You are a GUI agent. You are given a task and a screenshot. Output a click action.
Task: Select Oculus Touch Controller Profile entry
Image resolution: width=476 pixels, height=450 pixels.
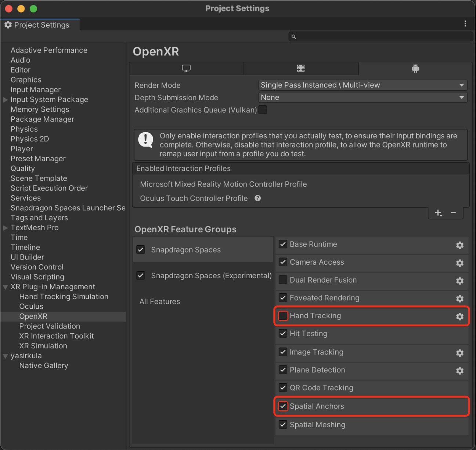point(194,198)
